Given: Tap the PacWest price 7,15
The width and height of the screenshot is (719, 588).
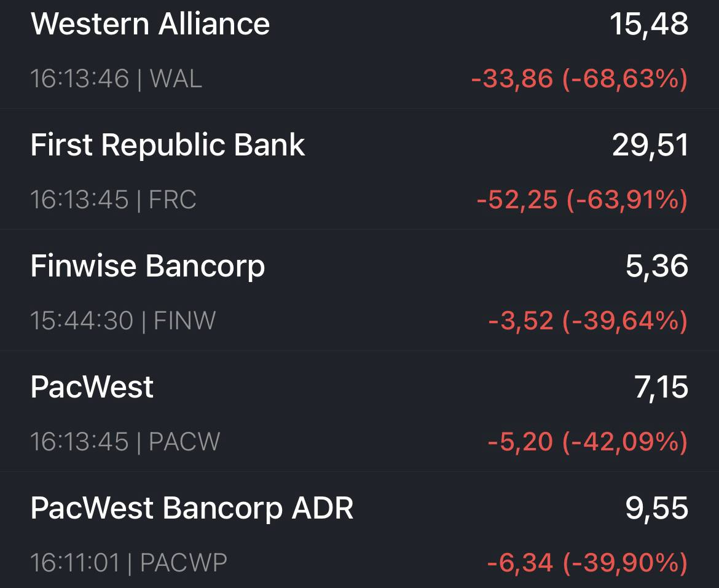Looking at the screenshot, I should [661, 387].
